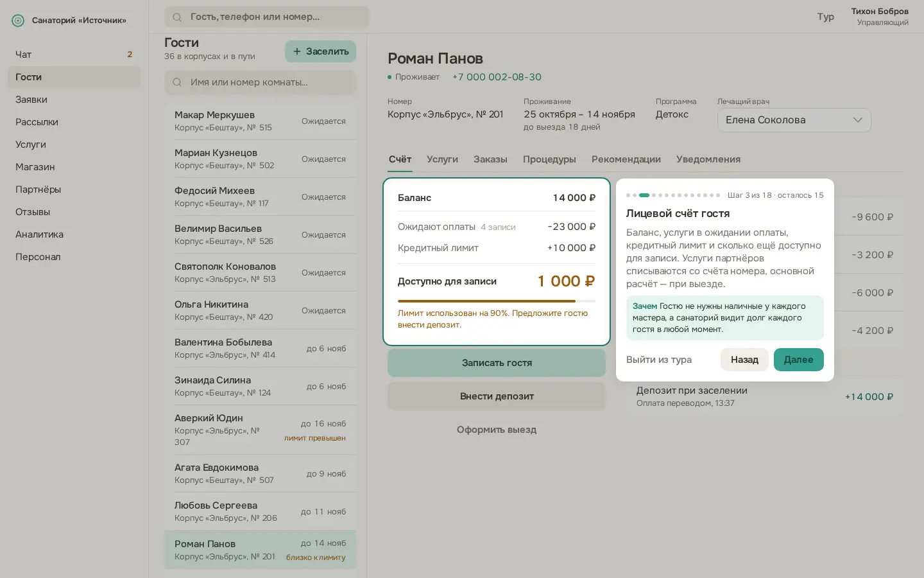Click the magnifier icon in the guest name search
This screenshot has height=578, width=924.
[177, 82]
